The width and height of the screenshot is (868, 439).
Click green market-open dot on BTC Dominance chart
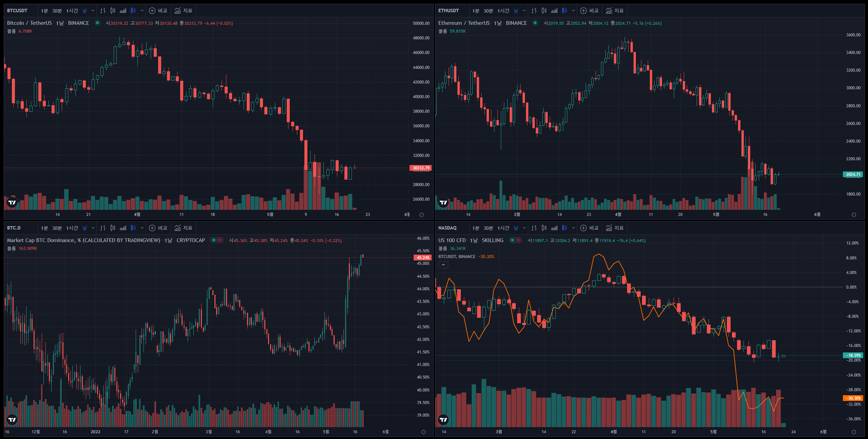click(x=214, y=240)
